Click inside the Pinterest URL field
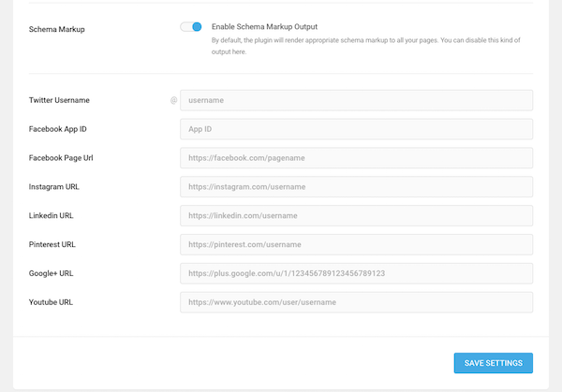This screenshot has width=562, height=392. point(356,244)
